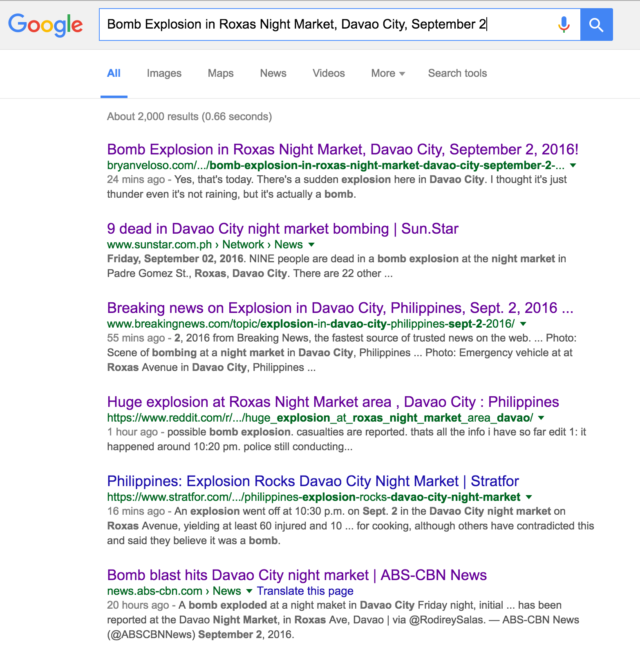Viewport: 640px width, 652px height.
Task: Switch to the News tab
Action: coord(273,73)
